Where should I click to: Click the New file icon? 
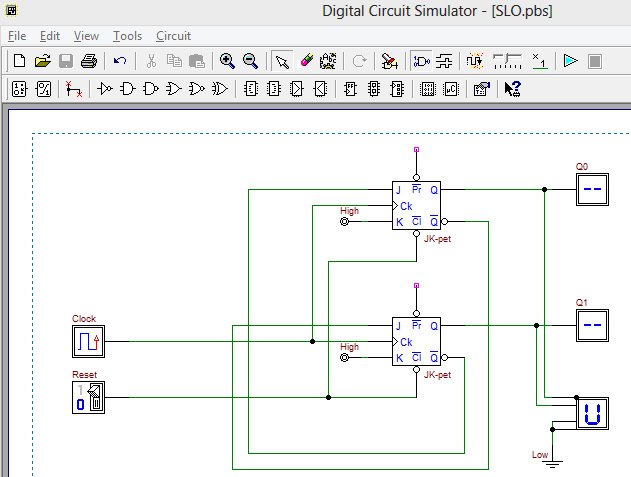tap(19, 61)
